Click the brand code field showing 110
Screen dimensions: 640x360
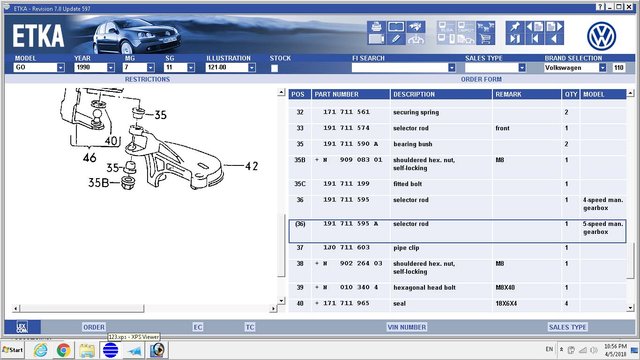[x=618, y=68]
